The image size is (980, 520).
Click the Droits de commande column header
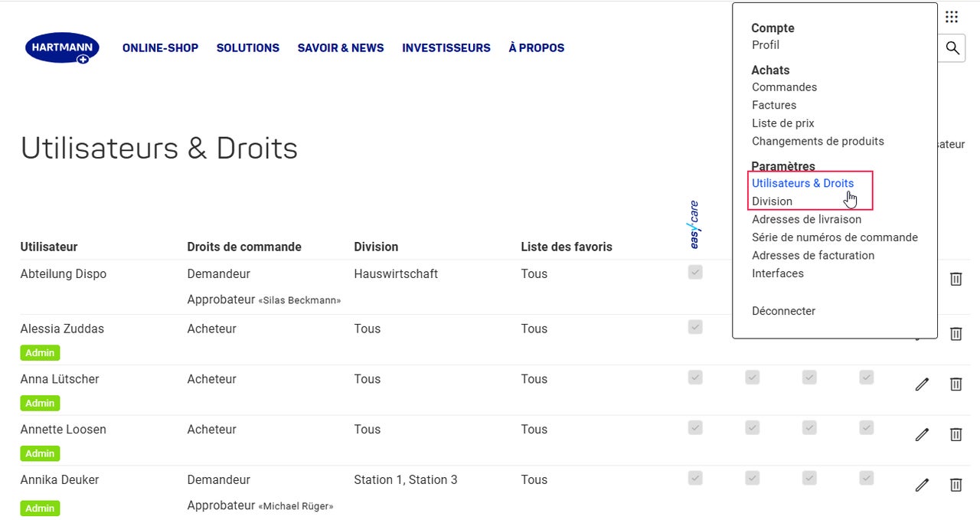tap(244, 247)
